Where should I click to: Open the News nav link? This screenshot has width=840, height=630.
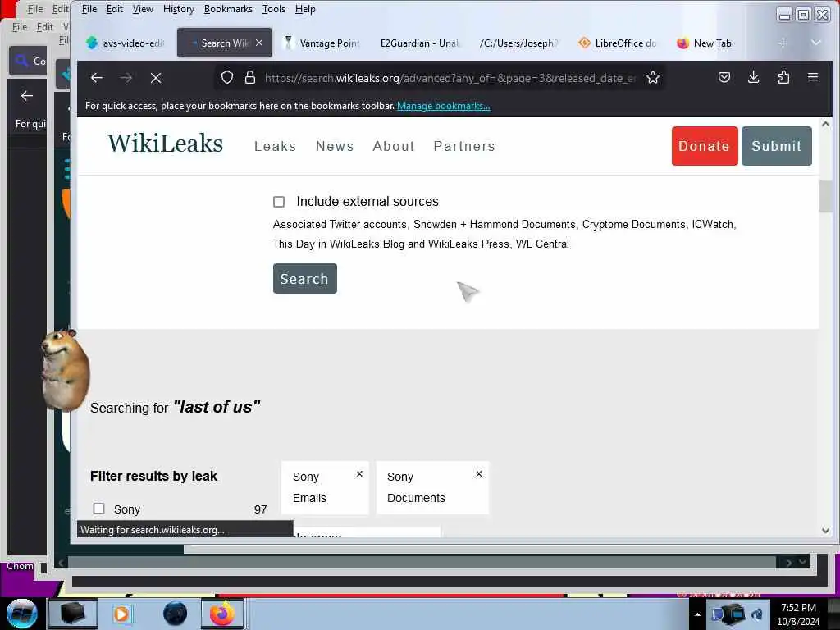pyautogui.click(x=335, y=146)
